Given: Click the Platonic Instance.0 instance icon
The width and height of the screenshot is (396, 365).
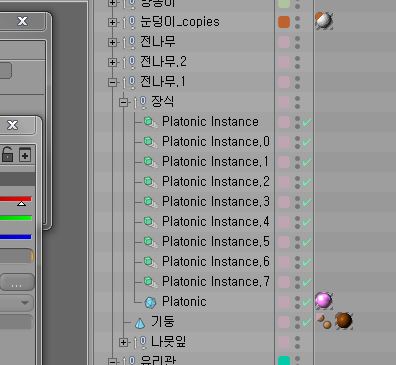Looking at the screenshot, I should tap(150, 142).
